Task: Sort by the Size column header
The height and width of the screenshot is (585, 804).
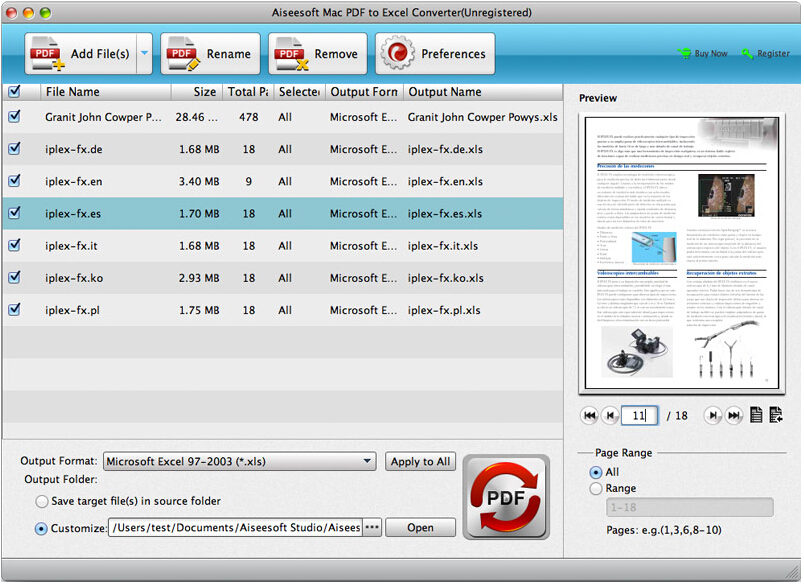Action: (196, 92)
